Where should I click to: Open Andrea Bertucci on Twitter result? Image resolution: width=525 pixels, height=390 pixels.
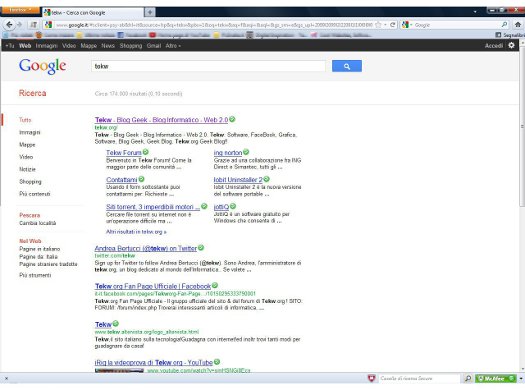tap(146, 248)
